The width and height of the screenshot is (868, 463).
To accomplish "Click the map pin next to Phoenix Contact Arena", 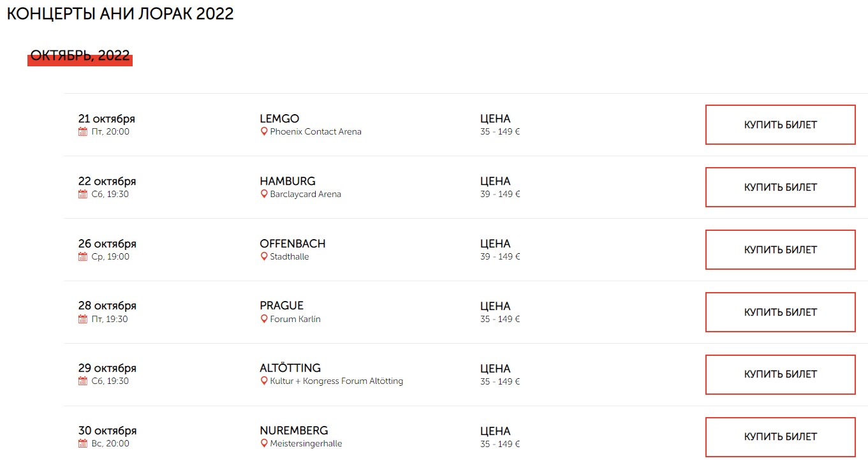I will pos(264,132).
